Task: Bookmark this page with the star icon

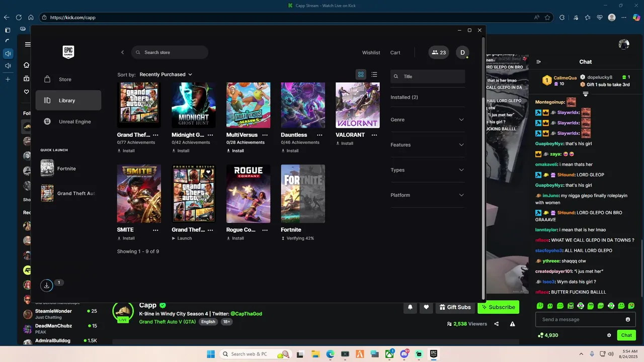Action: (547, 17)
